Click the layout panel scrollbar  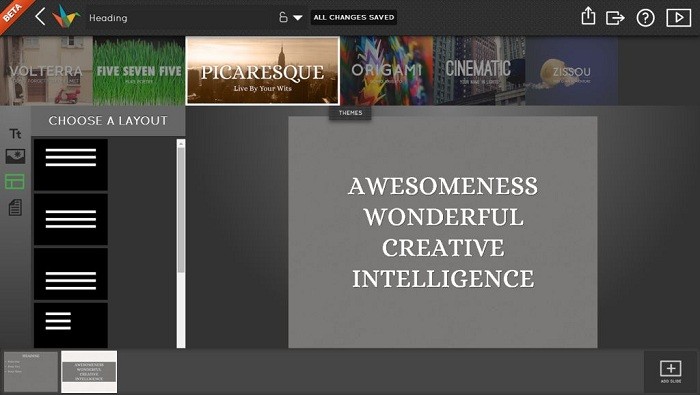pos(181,210)
